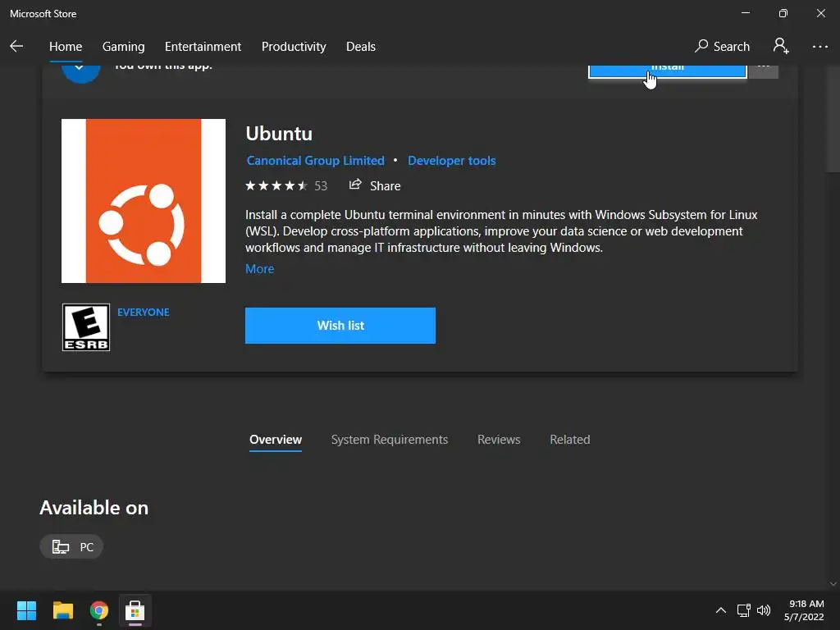Open Google Chrome from taskbar
This screenshot has width=840, height=630.
click(99, 610)
